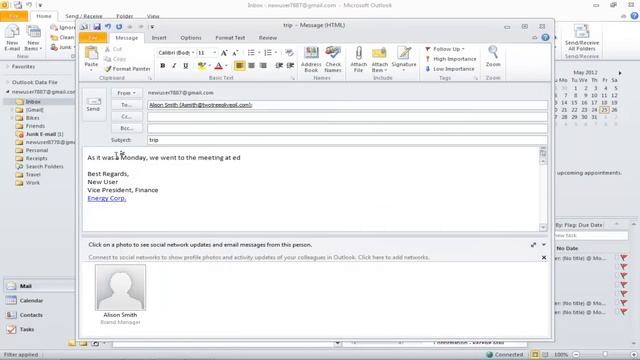Select Junk E-mail folder
640x360 pixels.
(x=40, y=134)
